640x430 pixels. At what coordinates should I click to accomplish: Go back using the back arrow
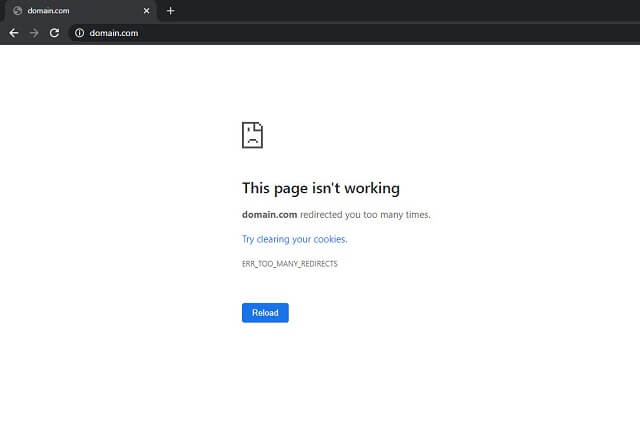14,33
